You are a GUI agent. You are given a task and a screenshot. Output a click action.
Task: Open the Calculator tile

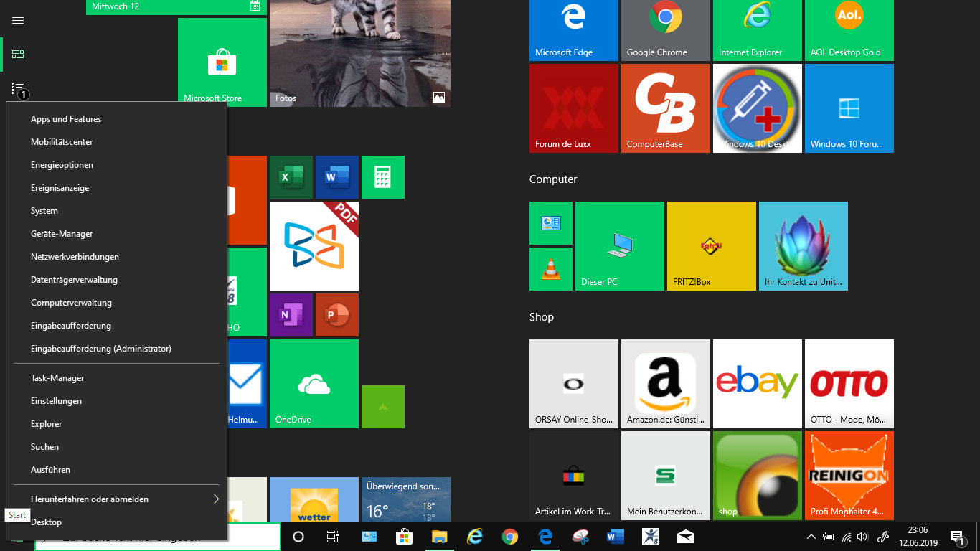point(382,177)
